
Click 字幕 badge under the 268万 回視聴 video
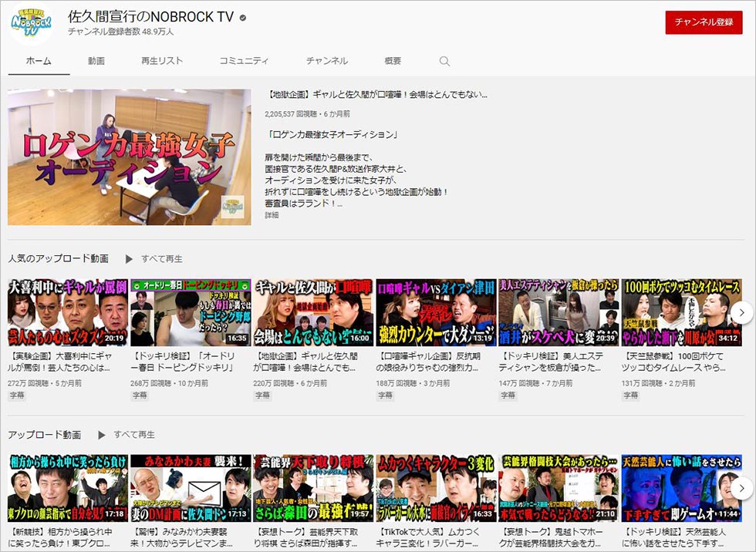[140, 395]
